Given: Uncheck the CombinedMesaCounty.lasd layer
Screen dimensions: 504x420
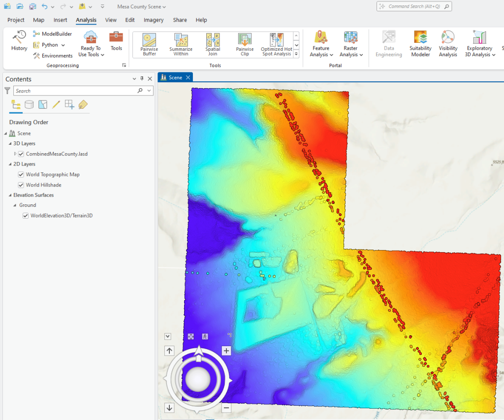Looking at the screenshot, I should 21,154.
